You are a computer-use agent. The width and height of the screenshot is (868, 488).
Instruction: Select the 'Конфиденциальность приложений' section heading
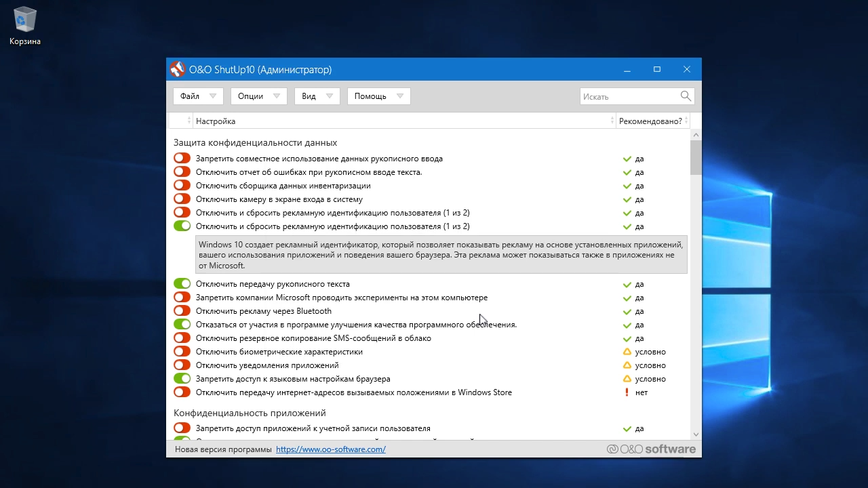click(x=250, y=413)
